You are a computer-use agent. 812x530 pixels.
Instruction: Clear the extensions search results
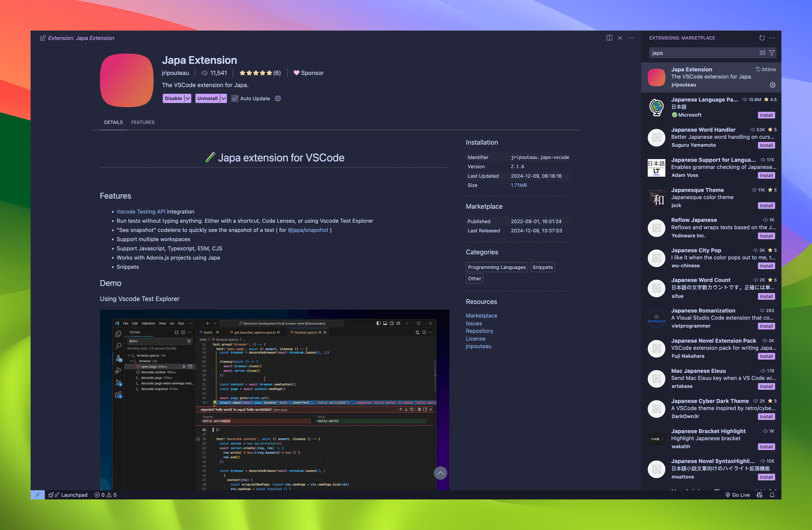[x=762, y=53]
